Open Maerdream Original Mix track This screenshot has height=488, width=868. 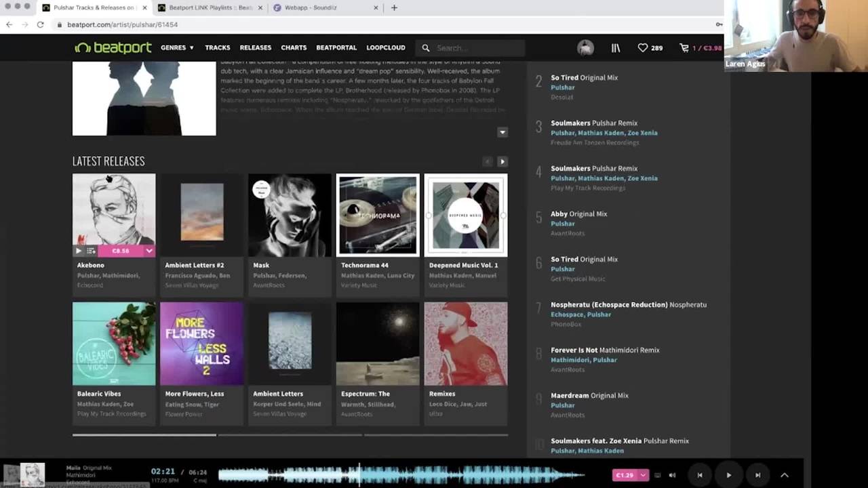(590, 396)
